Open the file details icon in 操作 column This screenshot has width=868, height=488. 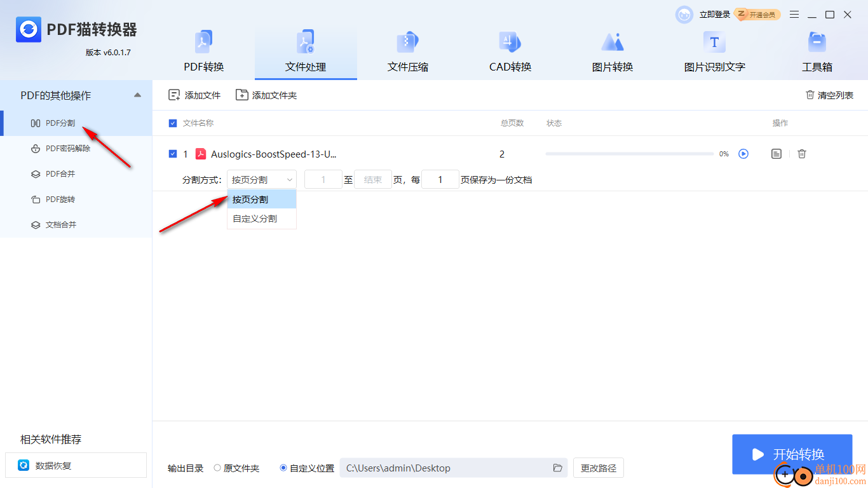(x=776, y=154)
